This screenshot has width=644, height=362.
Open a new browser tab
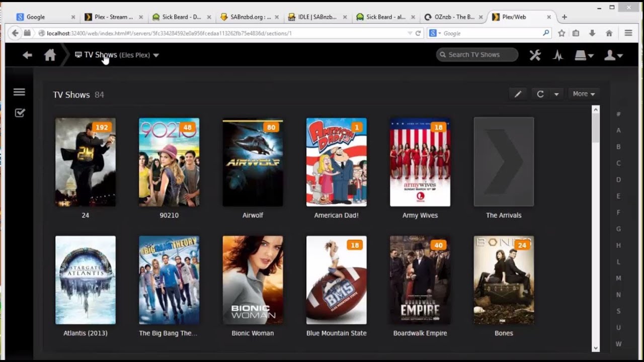564,17
